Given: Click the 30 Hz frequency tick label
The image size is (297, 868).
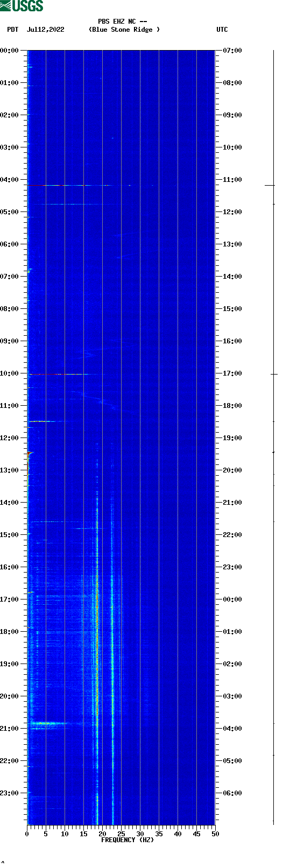Looking at the screenshot, I should point(140,834).
